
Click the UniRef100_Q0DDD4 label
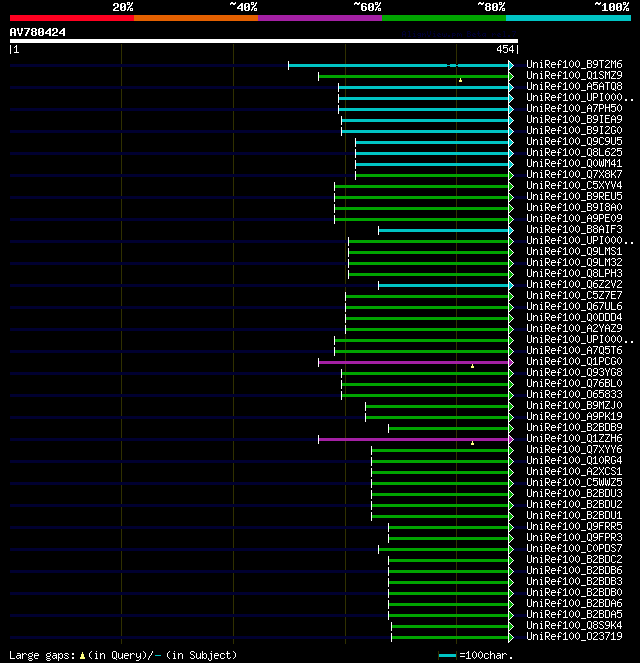(574, 317)
